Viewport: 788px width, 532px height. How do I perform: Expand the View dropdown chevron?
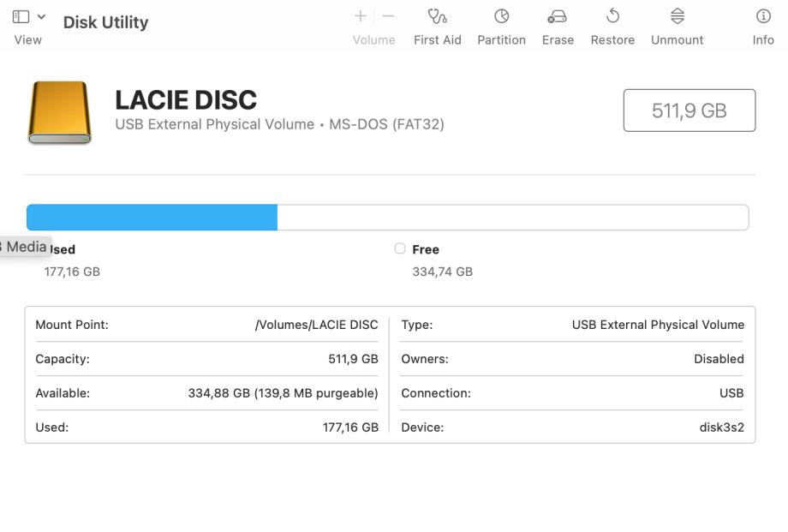(x=42, y=16)
